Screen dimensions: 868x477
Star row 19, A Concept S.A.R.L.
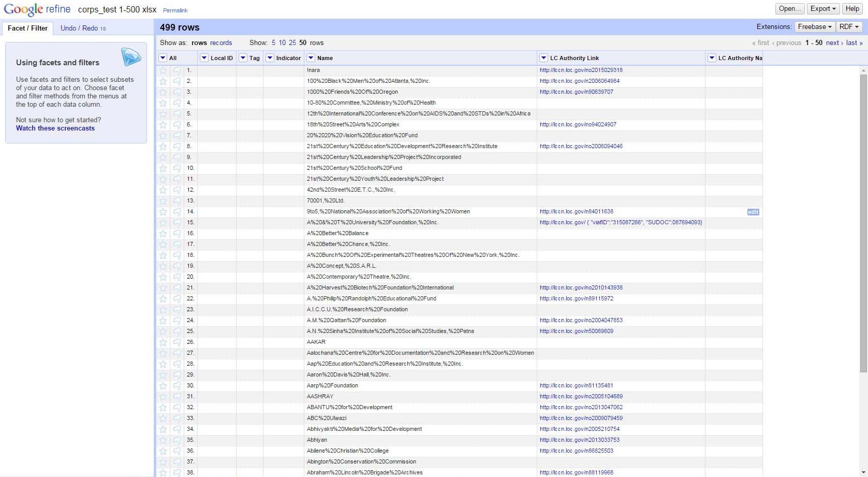pyautogui.click(x=163, y=266)
